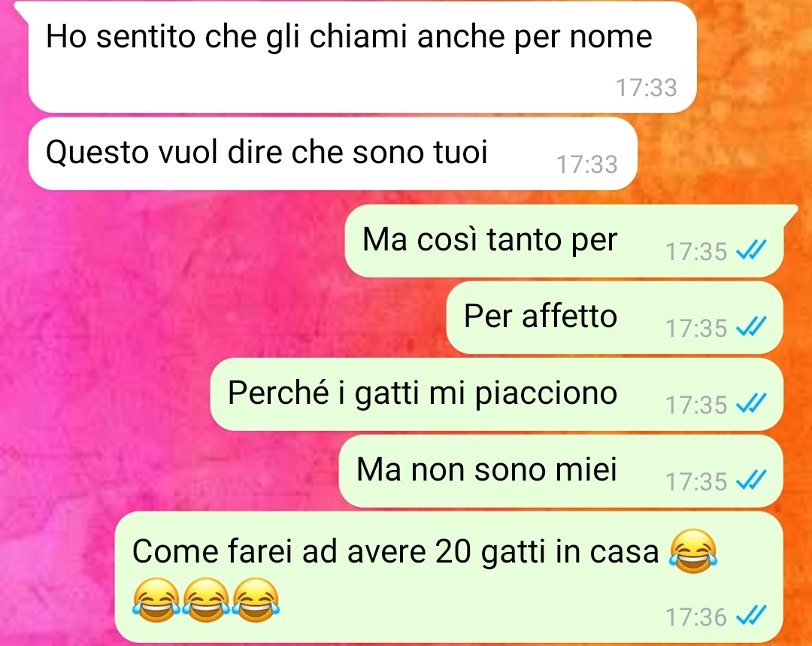Click read receipt ticks on 'Perché i gatti mi piacciono'
Screen dimensions: 812x646
click(x=751, y=404)
